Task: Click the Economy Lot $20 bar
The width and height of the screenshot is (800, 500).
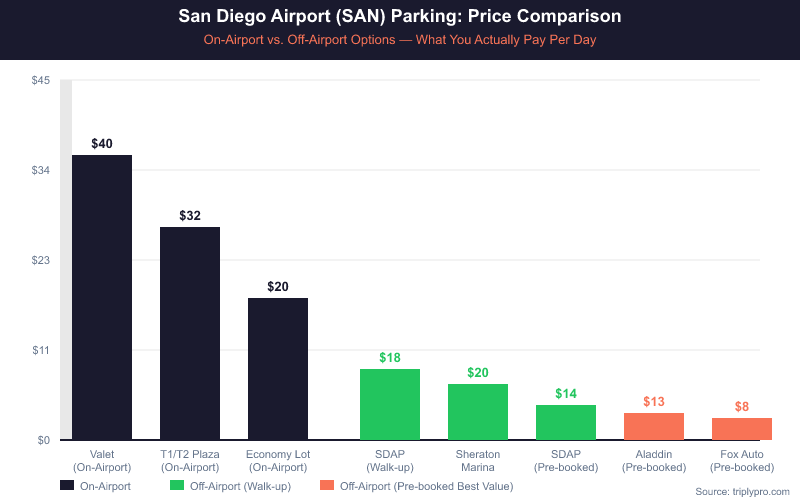Action: pos(278,369)
